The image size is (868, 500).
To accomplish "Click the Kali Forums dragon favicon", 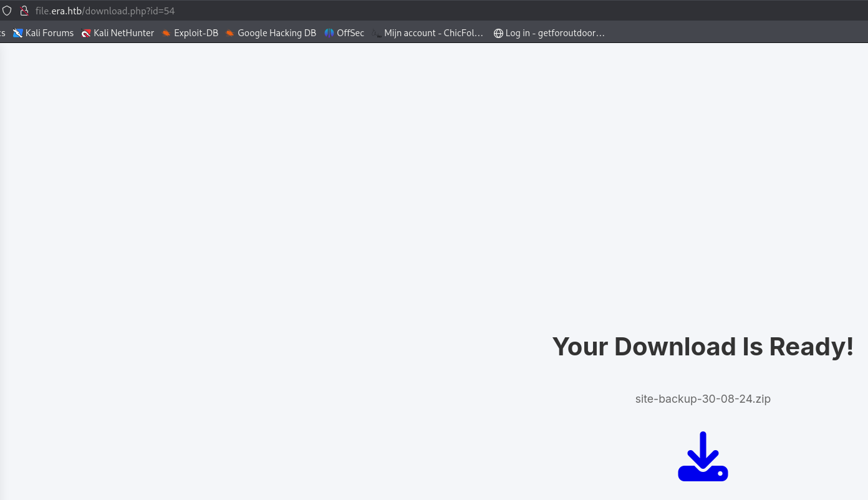I will point(18,33).
